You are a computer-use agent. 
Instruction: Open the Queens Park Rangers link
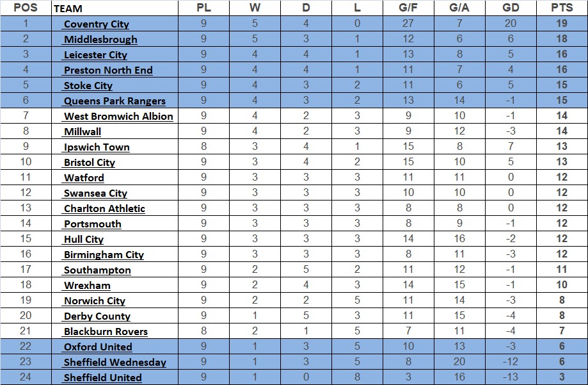click(115, 101)
